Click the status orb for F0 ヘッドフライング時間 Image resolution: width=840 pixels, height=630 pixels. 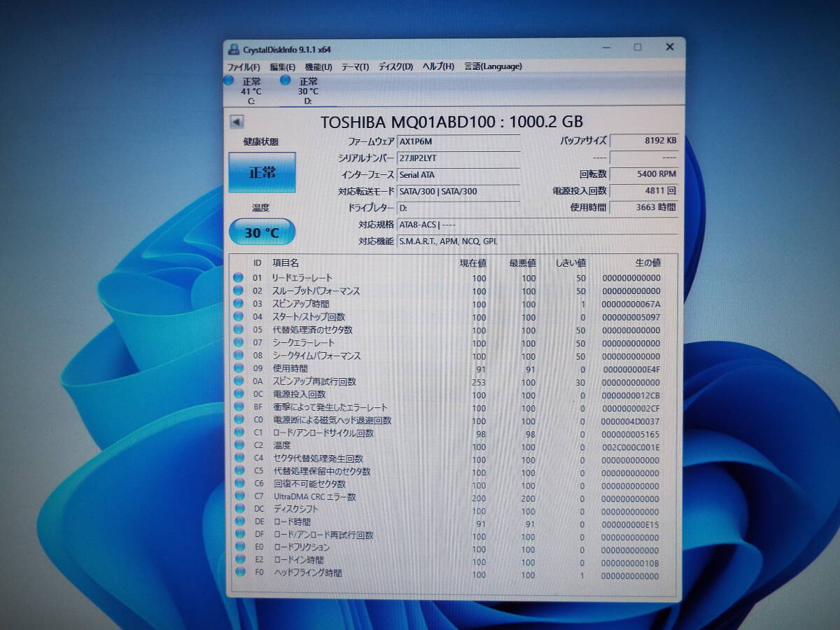pyautogui.click(x=240, y=573)
